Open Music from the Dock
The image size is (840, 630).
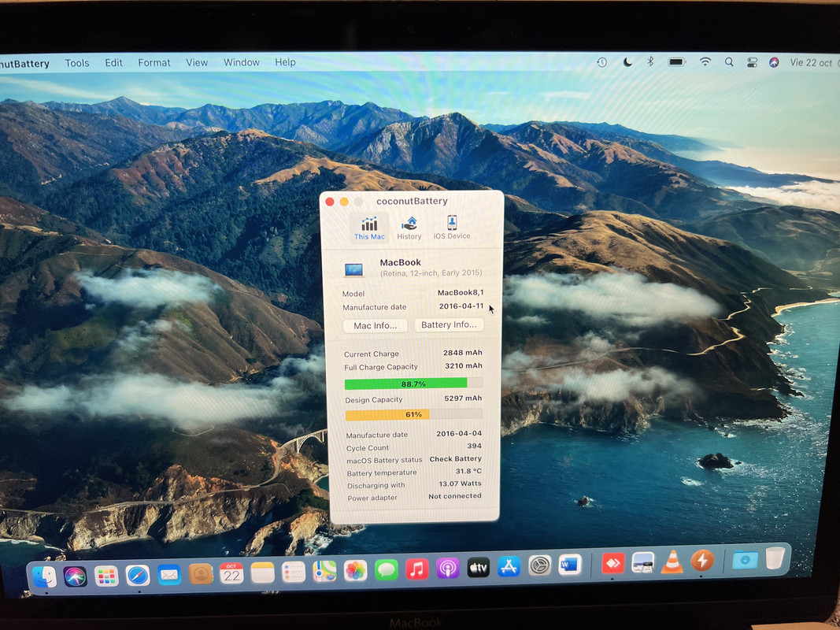point(416,569)
